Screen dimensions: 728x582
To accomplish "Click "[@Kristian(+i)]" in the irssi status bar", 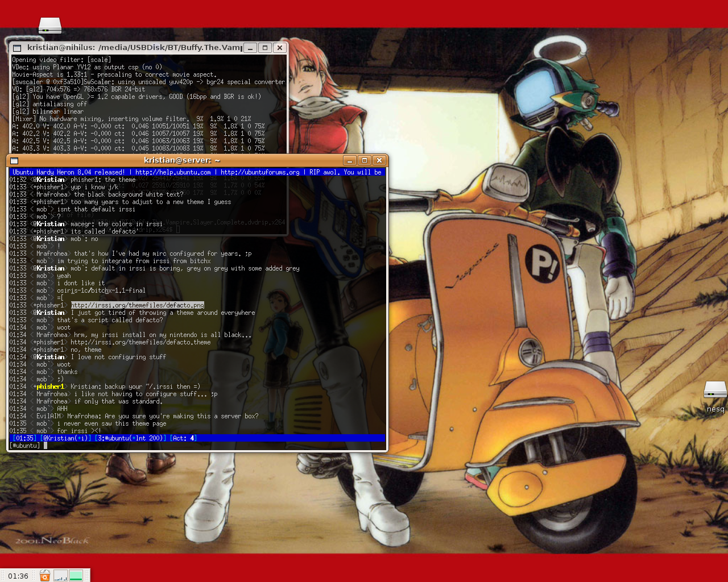I will [65, 438].
